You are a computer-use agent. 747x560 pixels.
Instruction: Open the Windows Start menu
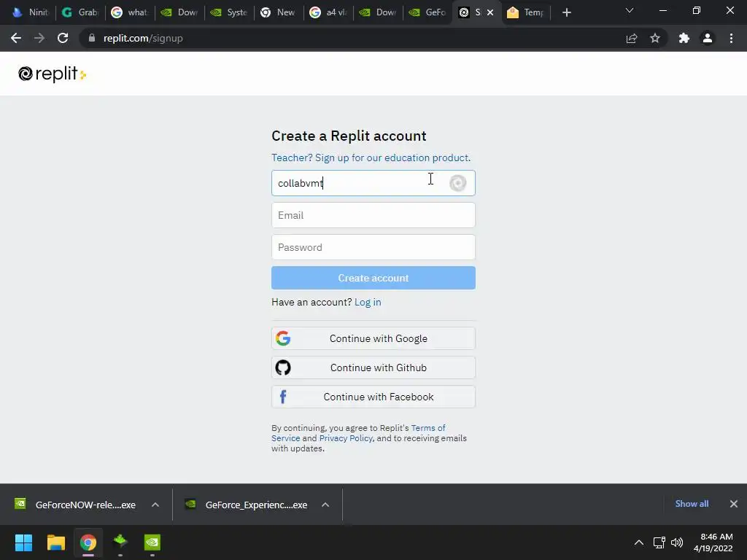click(x=23, y=542)
